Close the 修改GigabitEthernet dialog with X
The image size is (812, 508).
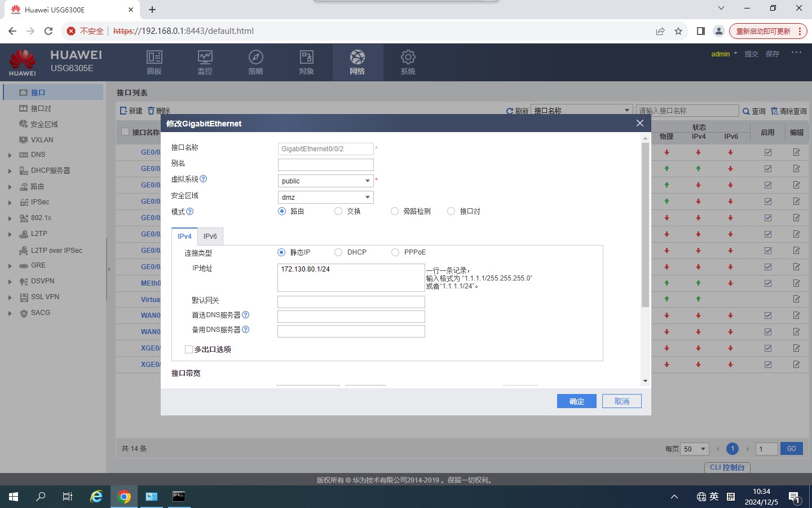(x=639, y=123)
